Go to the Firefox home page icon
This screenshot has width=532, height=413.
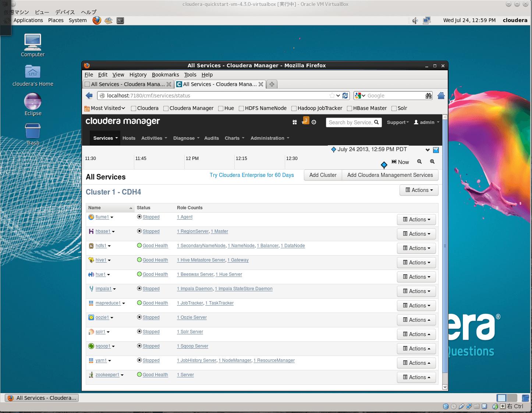(x=441, y=96)
